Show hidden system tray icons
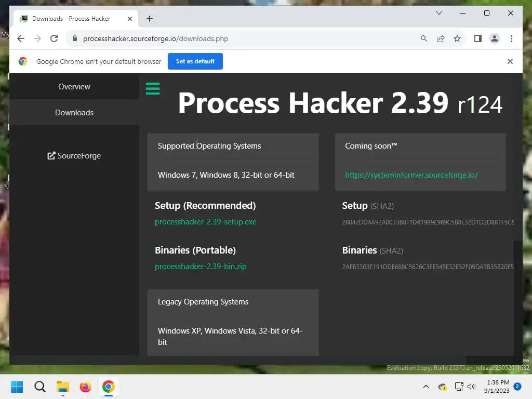The height and width of the screenshot is (399, 532). pyautogui.click(x=426, y=387)
